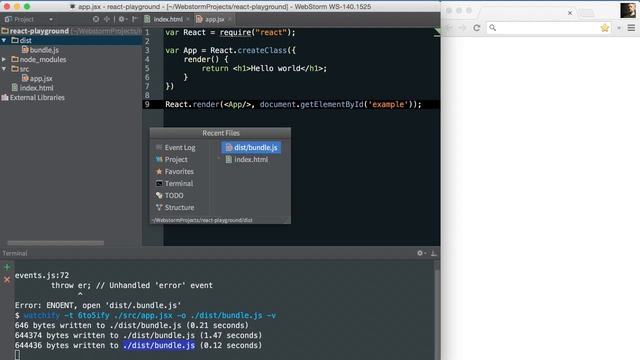
Task: Click the collapse-all icon in Project toolbar
Action: [107, 19]
